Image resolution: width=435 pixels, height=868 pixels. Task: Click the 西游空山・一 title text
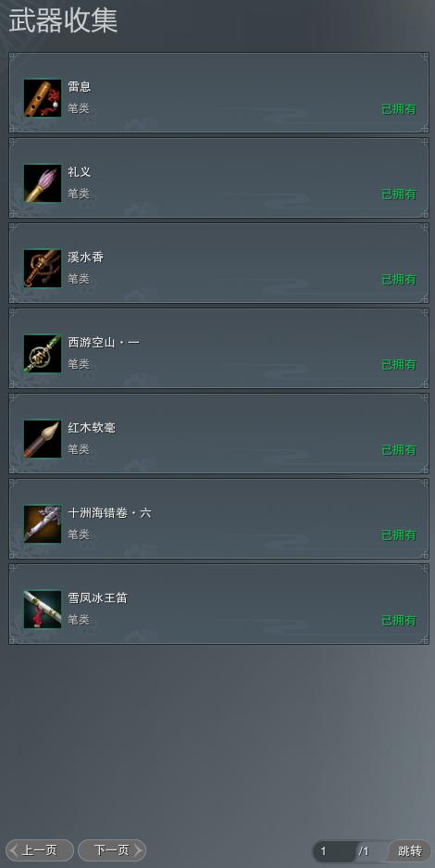click(104, 342)
